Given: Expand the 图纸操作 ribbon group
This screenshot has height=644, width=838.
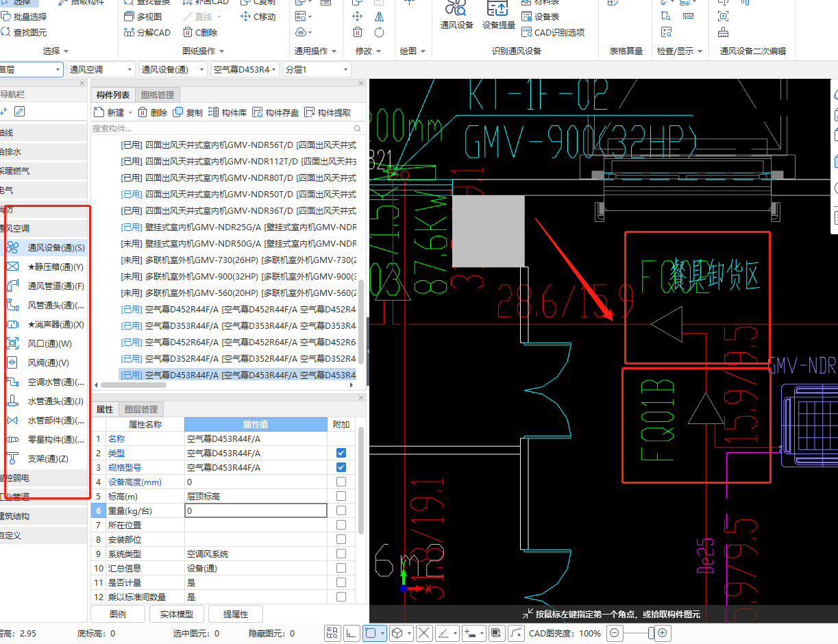Looking at the screenshot, I should click(204, 51).
